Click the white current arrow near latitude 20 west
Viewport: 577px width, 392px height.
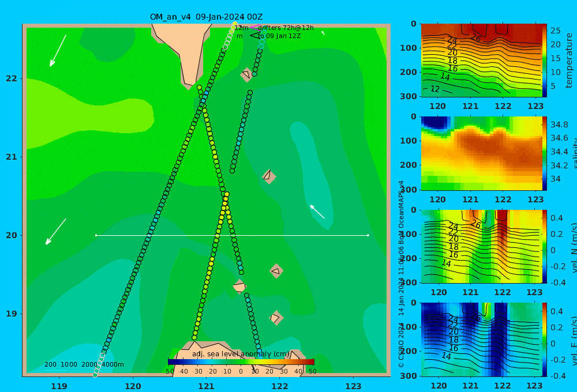pyautogui.click(x=55, y=232)
